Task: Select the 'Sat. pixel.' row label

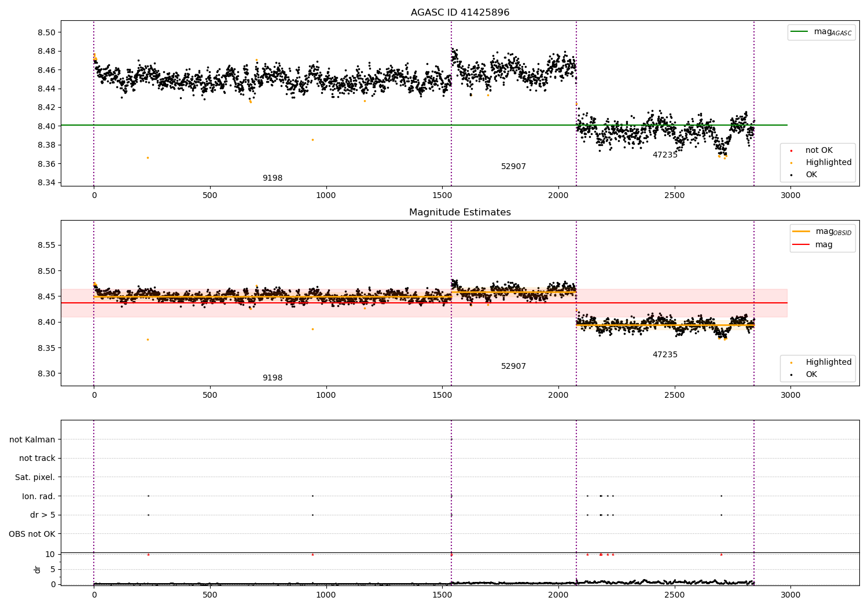Action: point(35,478)
